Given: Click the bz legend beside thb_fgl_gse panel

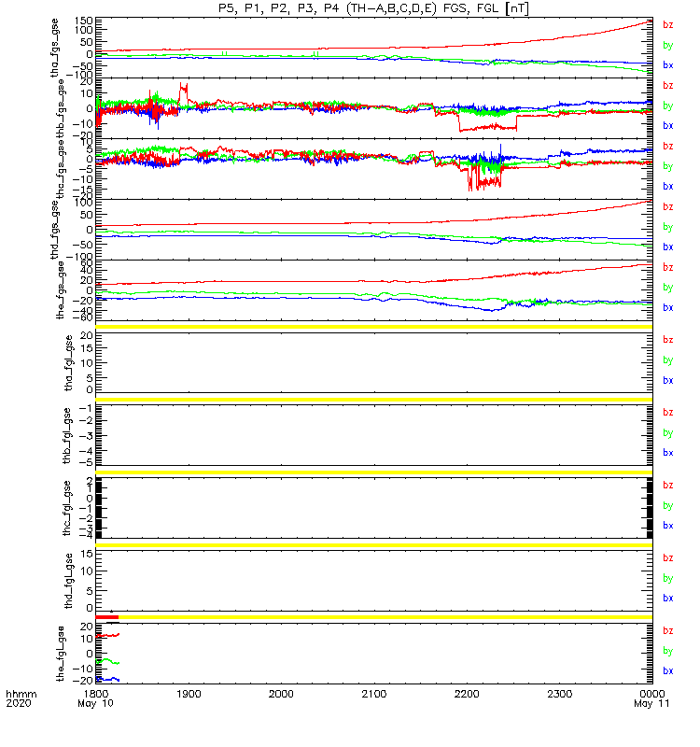Looking at the screenshot, I should click(x=668, y=412).
